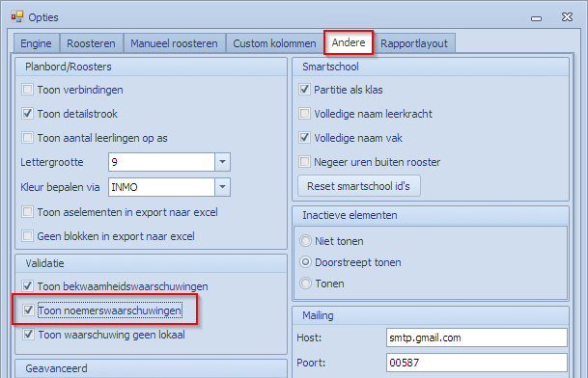Uncheck Partitie als klas
Image resolution: width=588 pixels, height=378 pixels.
click(304, 90)
